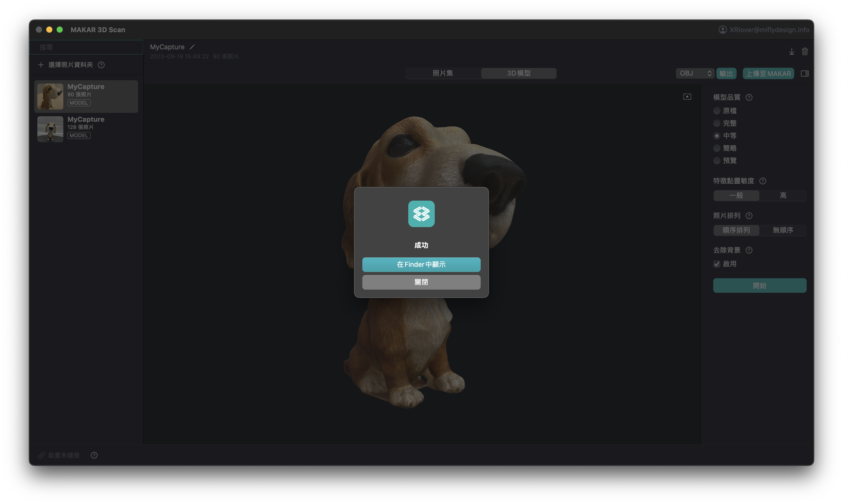Click the viewport recenter camera icon
The height and width of the screenshot is (504, 843).
tap(687, 97)
